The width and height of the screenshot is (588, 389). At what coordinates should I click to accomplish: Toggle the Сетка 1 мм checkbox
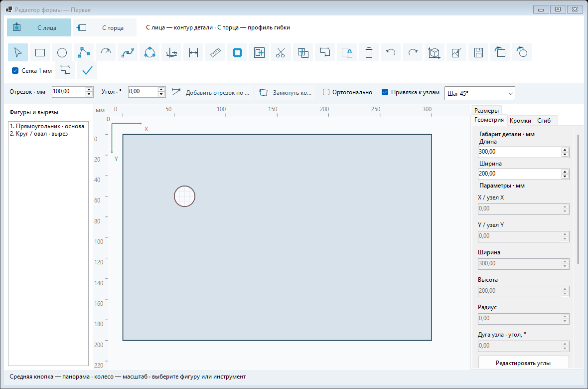pyautogui.click(x=15, y=71)
